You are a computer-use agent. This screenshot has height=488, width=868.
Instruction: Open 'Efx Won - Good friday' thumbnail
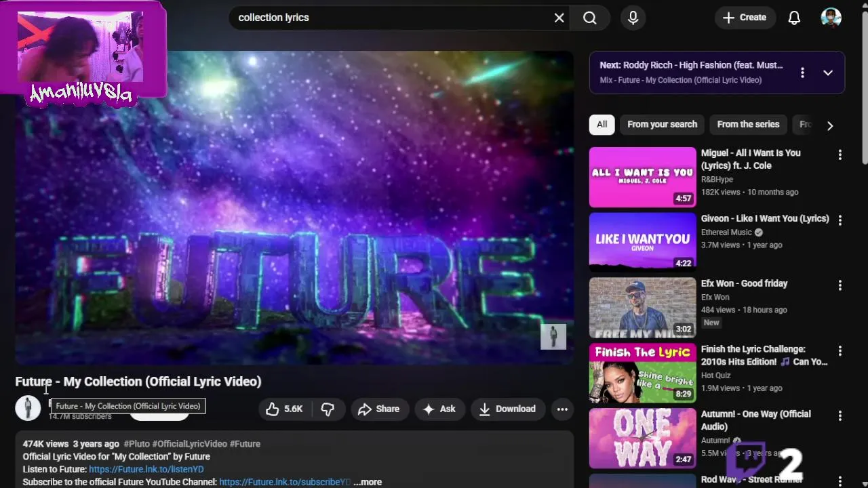642,308
